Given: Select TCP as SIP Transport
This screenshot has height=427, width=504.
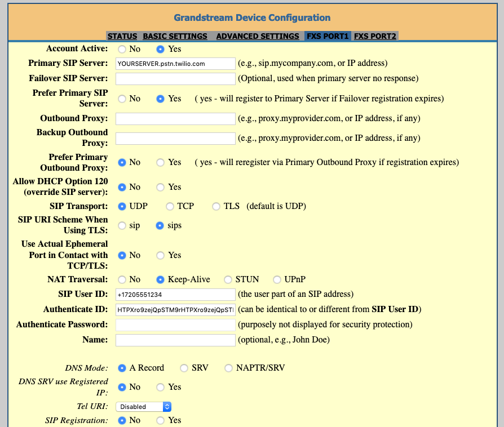Looking at the screenshot, I should (170, 206).
